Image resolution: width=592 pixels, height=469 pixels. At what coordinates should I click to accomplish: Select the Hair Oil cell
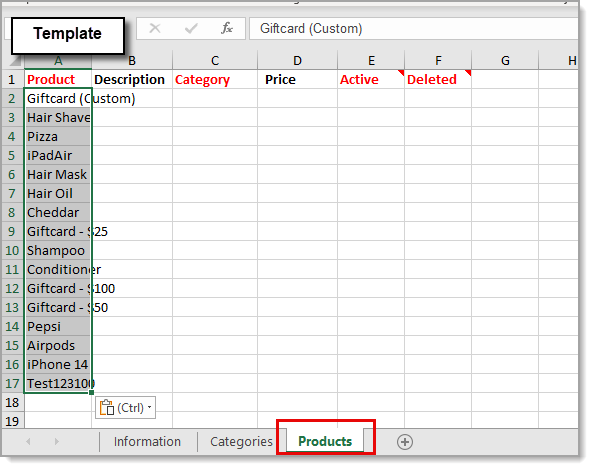(58, 193)
